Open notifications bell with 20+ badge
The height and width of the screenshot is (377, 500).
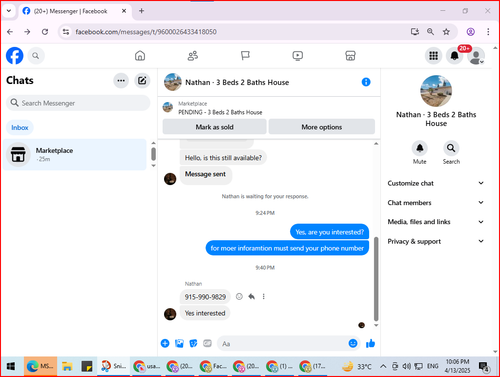pos(455,56)
